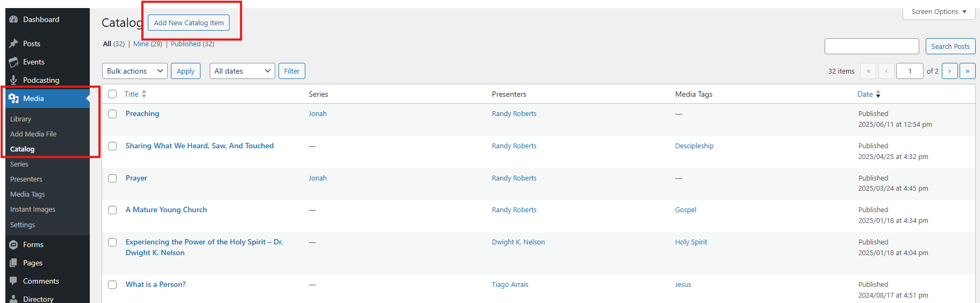Click the Forms sidebar icon

coord(13,244)
